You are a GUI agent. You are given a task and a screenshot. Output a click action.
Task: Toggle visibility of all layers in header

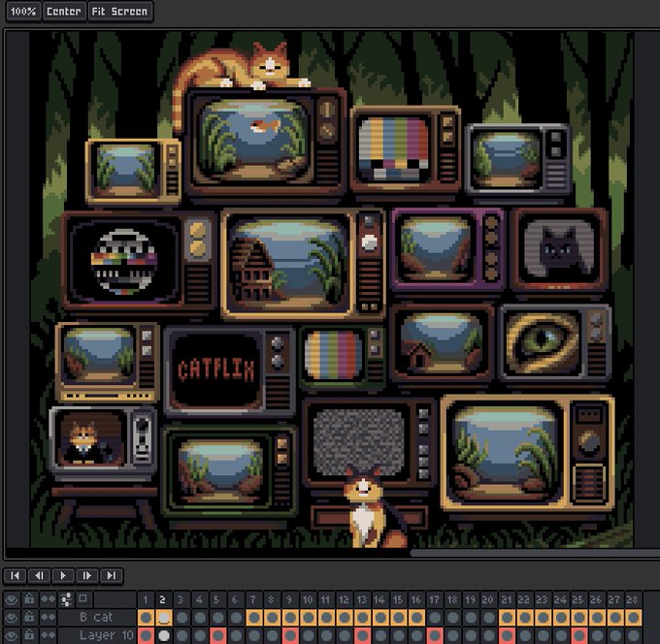click(x=12, y=599)
